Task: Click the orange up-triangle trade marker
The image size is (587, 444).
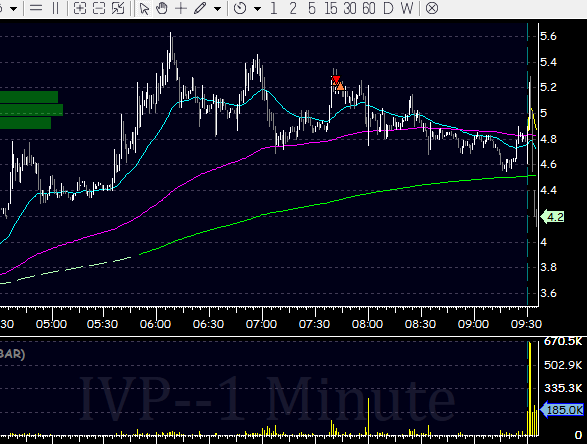Action: click(340, 86)
